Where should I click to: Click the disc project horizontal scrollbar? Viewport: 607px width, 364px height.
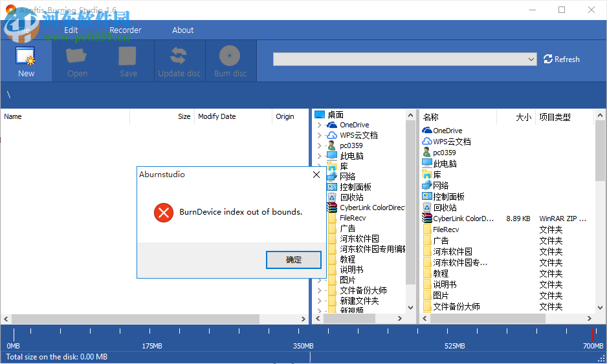pyautogui.click(x=135, y=319)
